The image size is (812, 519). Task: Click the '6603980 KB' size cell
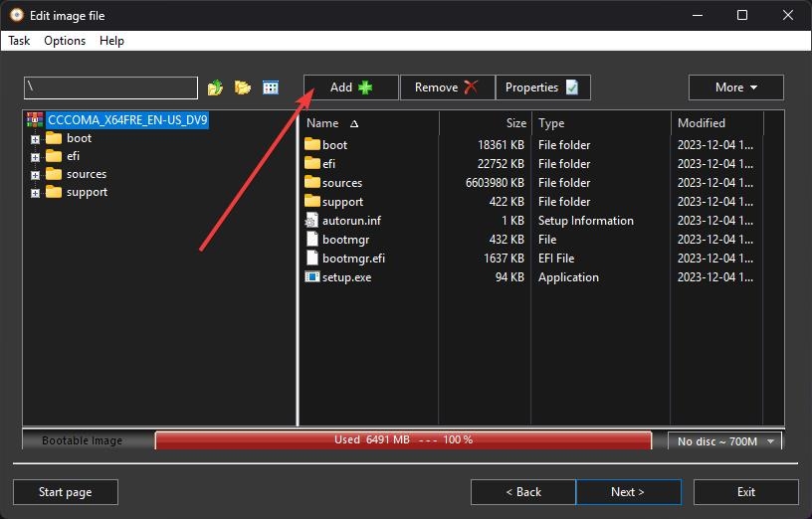pos(495,183)
